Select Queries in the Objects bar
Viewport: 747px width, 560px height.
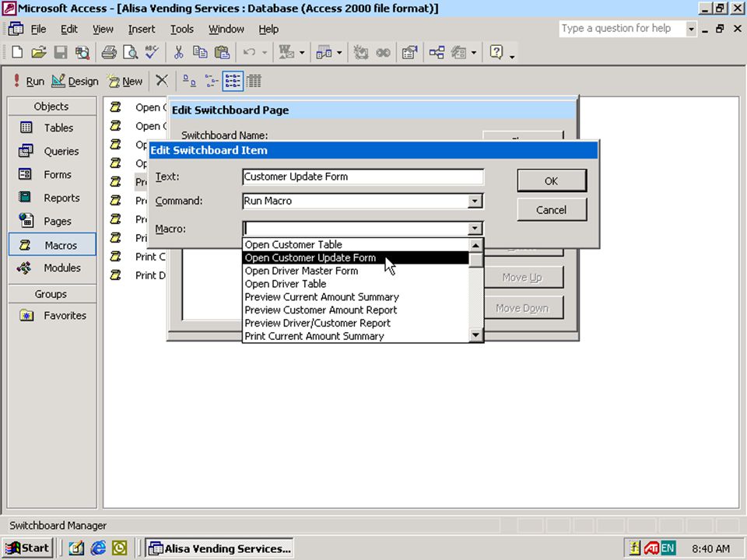[x=52, y=151]
